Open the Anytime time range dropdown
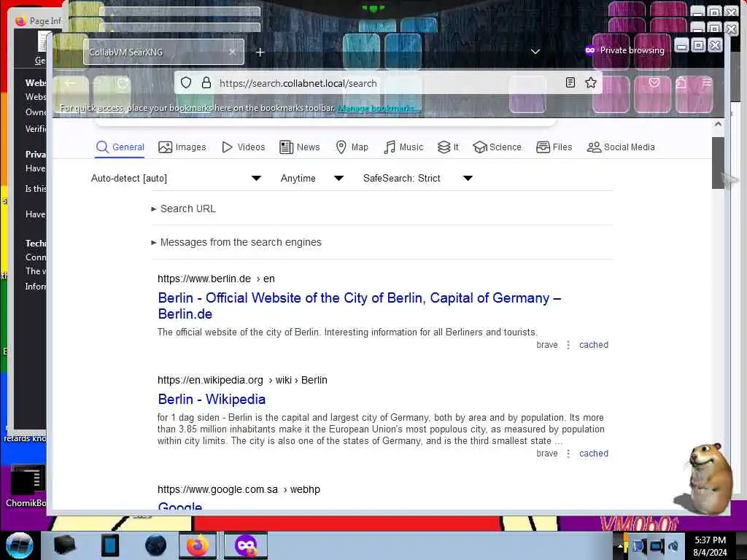This screenshot has height=560, width=747. click(312, 178)
